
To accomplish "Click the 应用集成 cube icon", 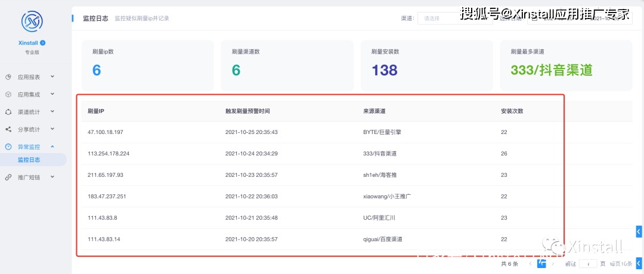I will click(8, 94).
